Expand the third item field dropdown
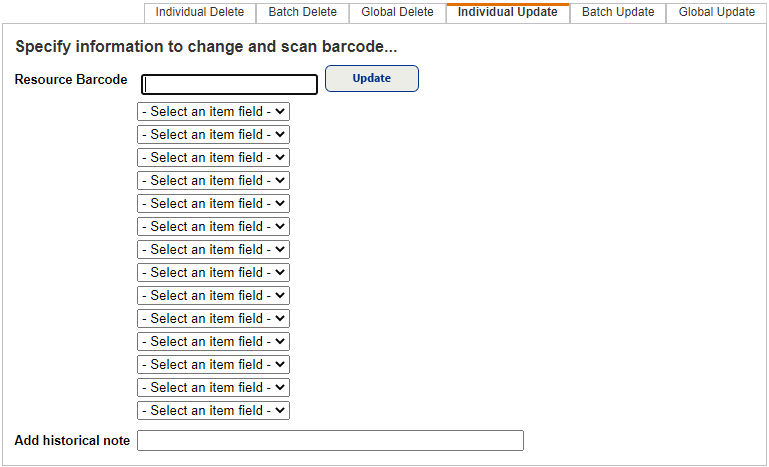 213,158
